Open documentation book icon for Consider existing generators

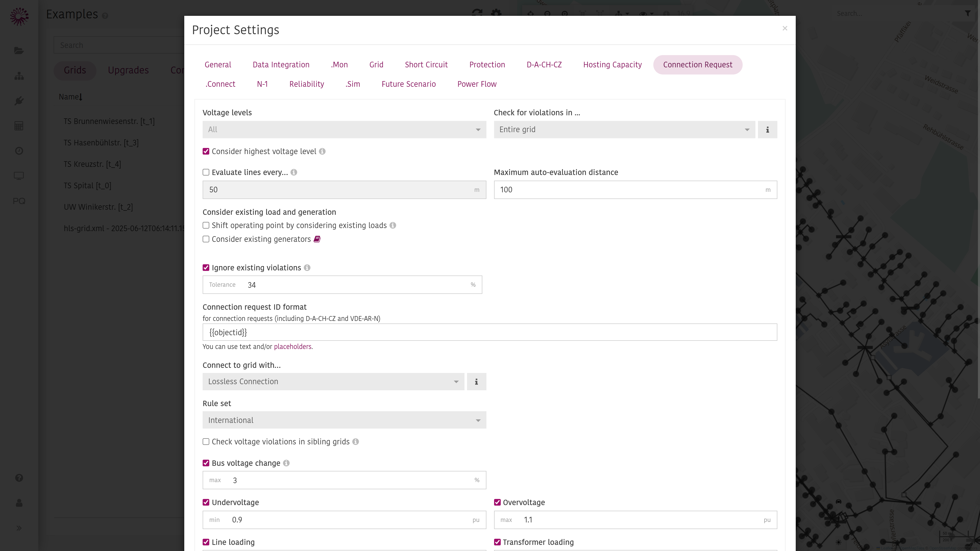click(x=317, y=239)
